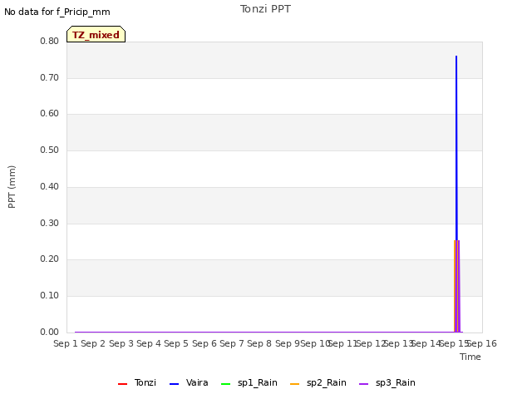Click the PPT (mm) y-axis label
The width and height of the screenshot is (532, 399).
pyautogui.click(x=12, y=187)
